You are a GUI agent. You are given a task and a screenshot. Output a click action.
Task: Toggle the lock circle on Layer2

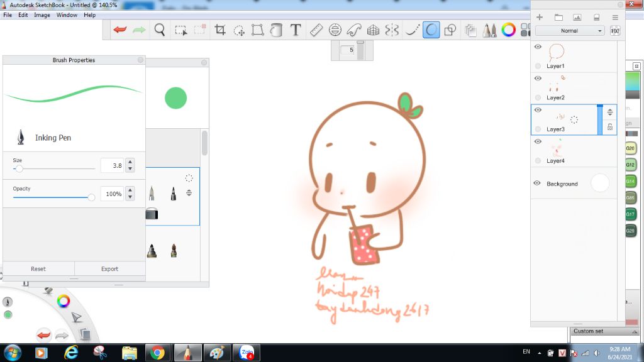(x=538, y=97)
